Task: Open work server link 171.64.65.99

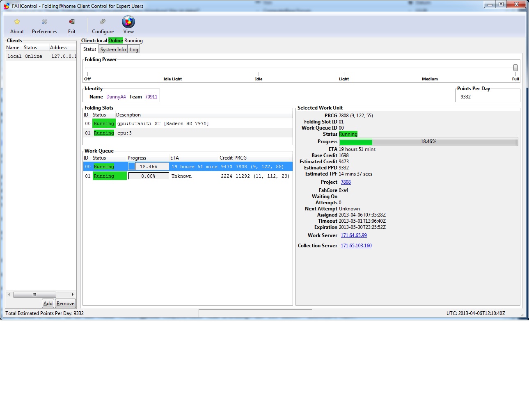Action: [x=354, y=235]
